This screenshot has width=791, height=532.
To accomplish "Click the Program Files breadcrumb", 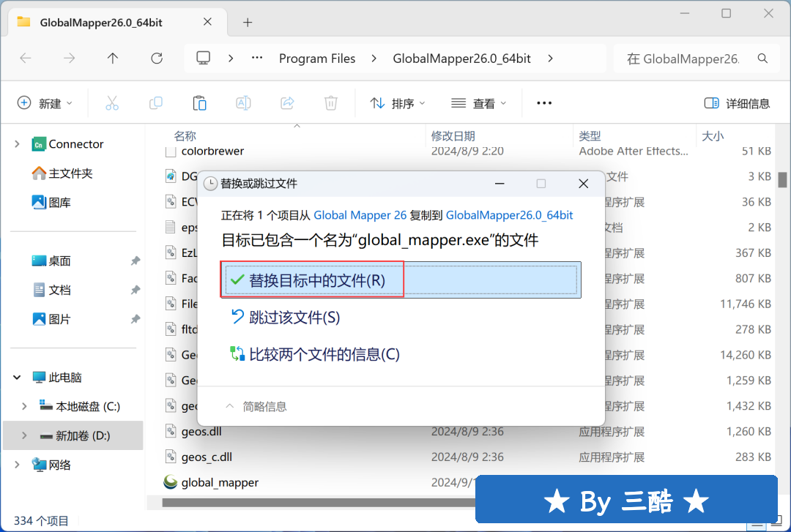I will [317, 59].
